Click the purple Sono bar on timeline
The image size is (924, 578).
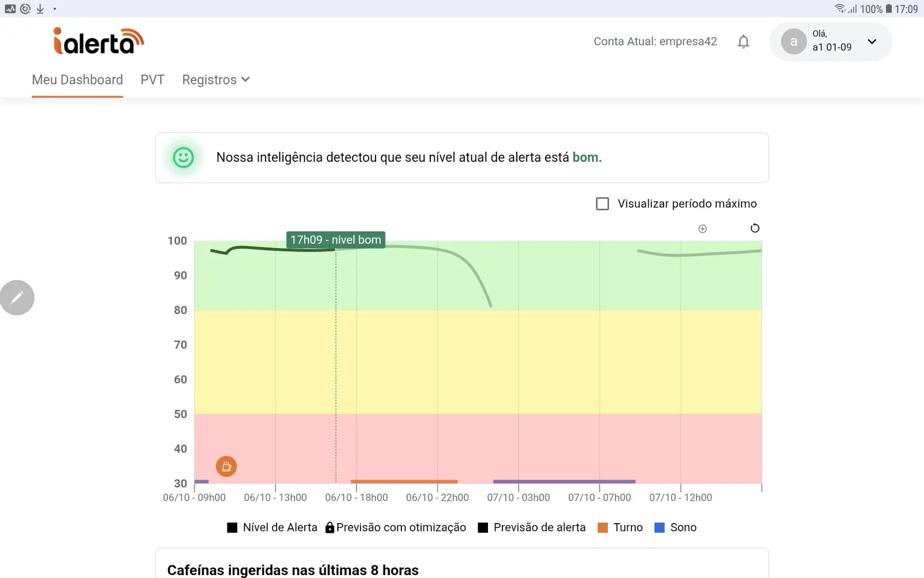[x=564, y=481]
